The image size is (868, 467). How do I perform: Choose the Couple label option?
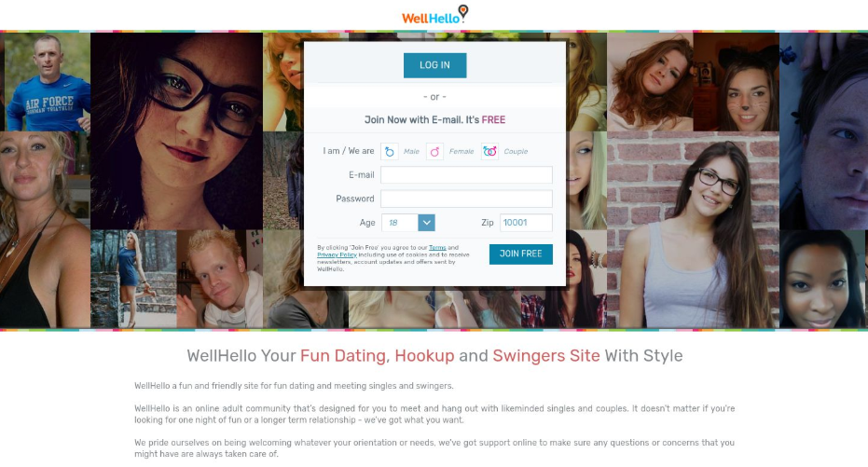click(516, 152)
